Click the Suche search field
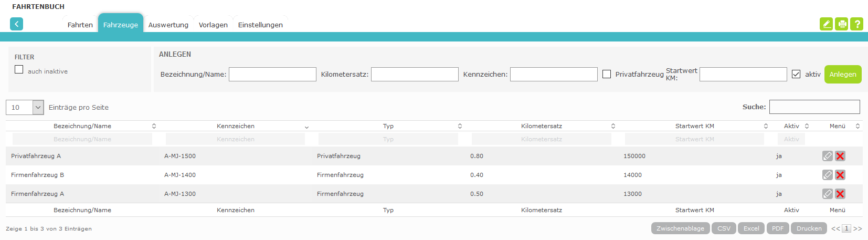Screen dimensions: 868x240 814,107
